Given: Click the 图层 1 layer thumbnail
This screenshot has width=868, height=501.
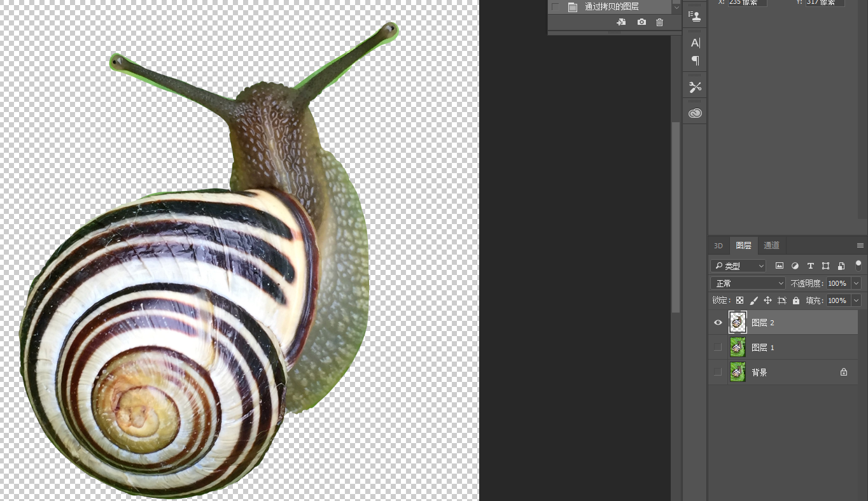Looking at the screenshot, I should [738, 348].
